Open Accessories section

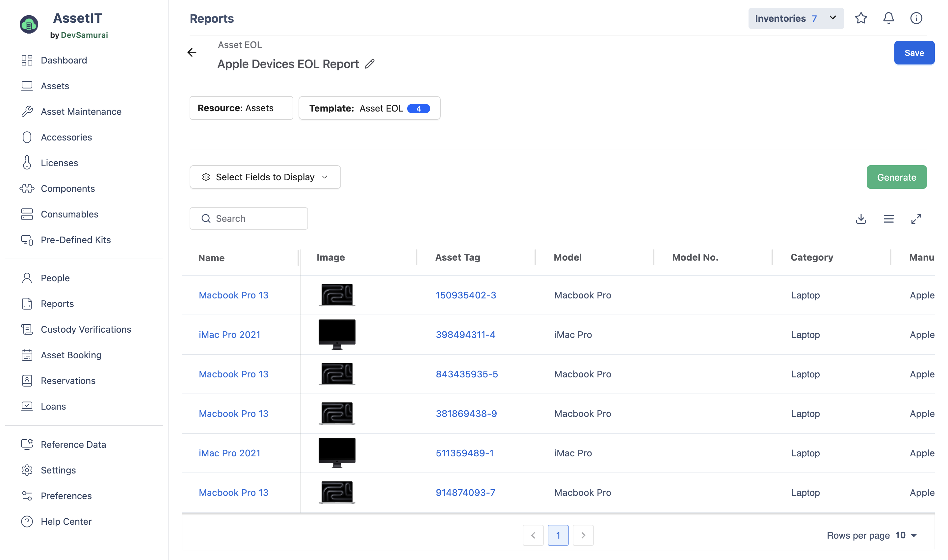[x=66, y=137]
